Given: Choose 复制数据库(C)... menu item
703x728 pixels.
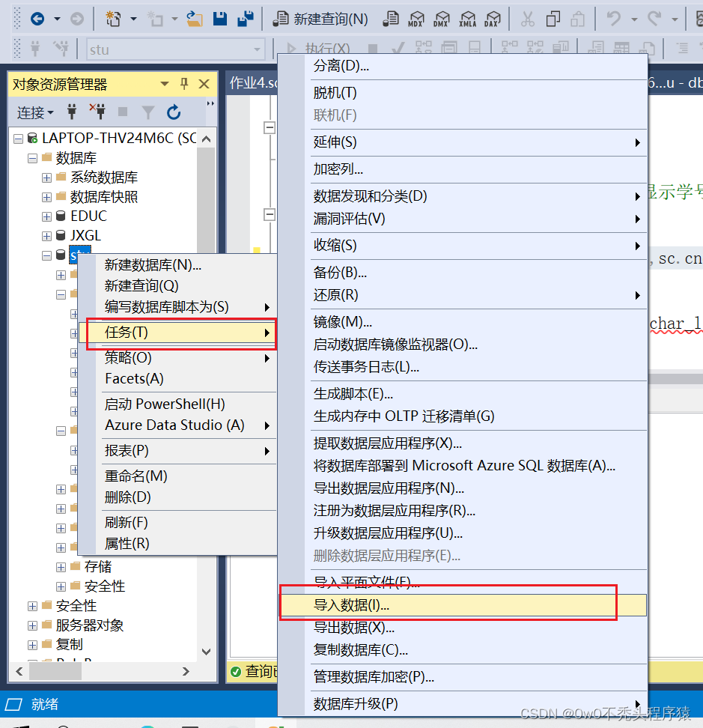Looking at the screenshot, I should pos(463,650).
